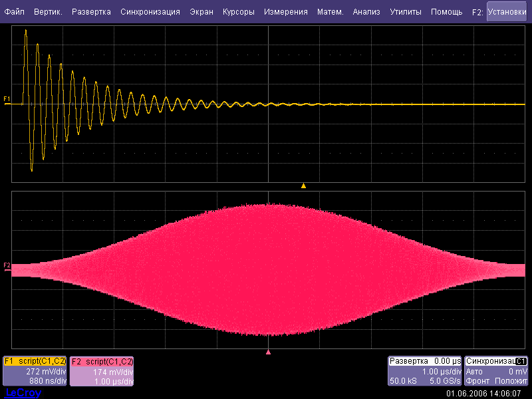This screenshot has height=399, width=532.
Task: Open the Развертка menu in menu bar
Action: coord(91,12)
